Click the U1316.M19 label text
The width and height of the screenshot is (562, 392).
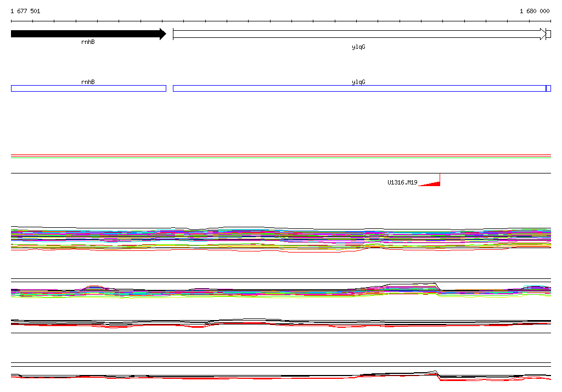click(402, 183)
